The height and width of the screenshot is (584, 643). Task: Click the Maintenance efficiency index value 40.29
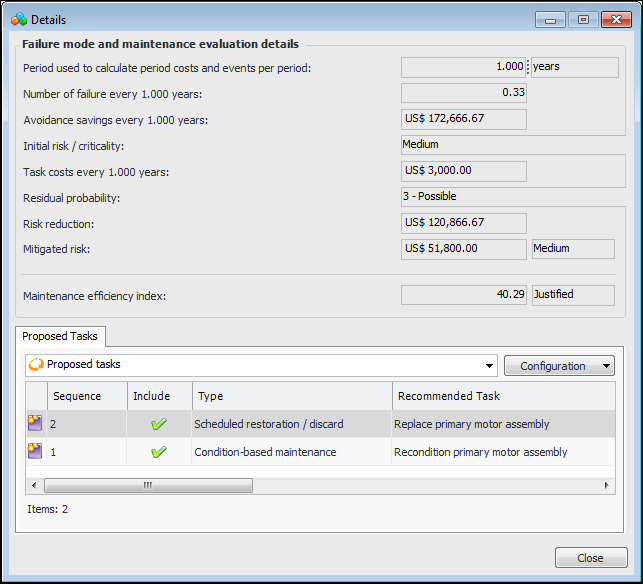coord(464,295)
